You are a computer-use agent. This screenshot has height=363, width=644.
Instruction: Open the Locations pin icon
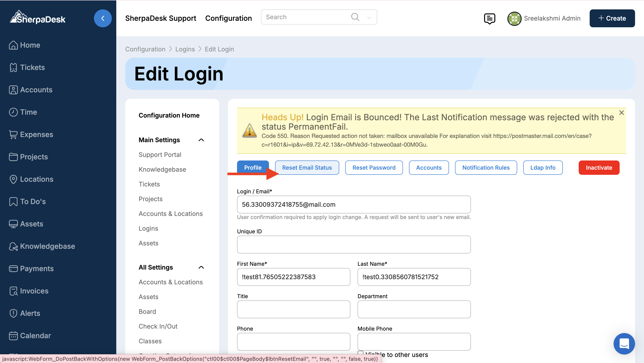click(13, 179)
